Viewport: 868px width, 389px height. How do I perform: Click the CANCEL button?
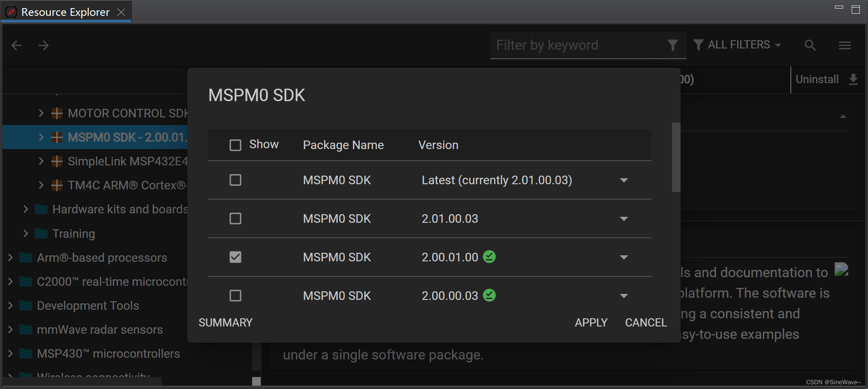pos(646,323)
